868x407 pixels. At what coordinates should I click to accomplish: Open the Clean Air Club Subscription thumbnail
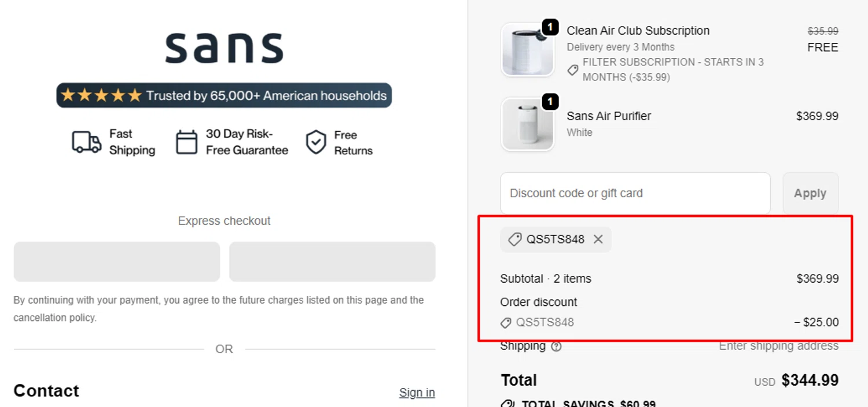(x=527, y=50)
